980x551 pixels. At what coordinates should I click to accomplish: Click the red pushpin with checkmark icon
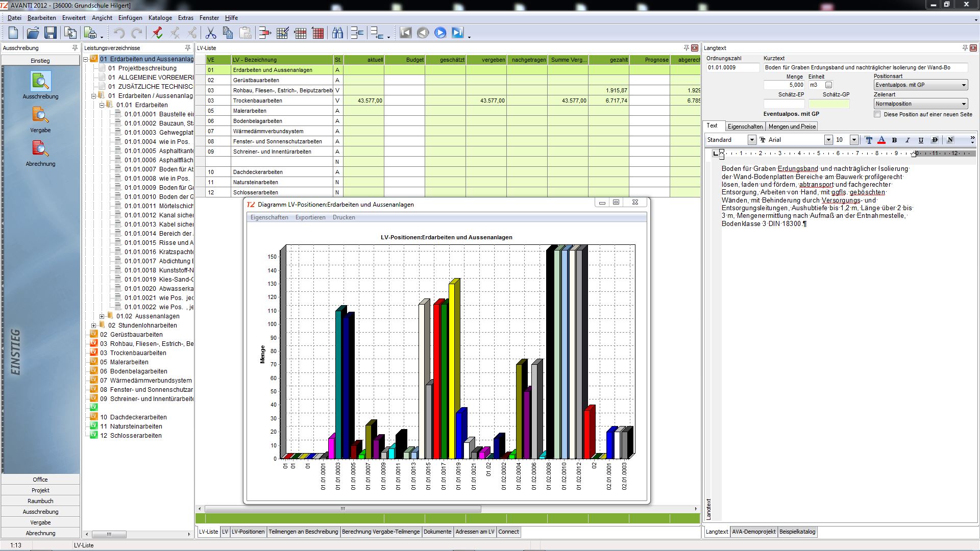tap(157, 33)
